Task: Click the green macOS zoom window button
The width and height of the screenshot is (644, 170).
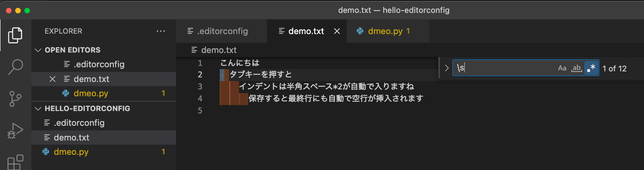Action: click(27, 10)
